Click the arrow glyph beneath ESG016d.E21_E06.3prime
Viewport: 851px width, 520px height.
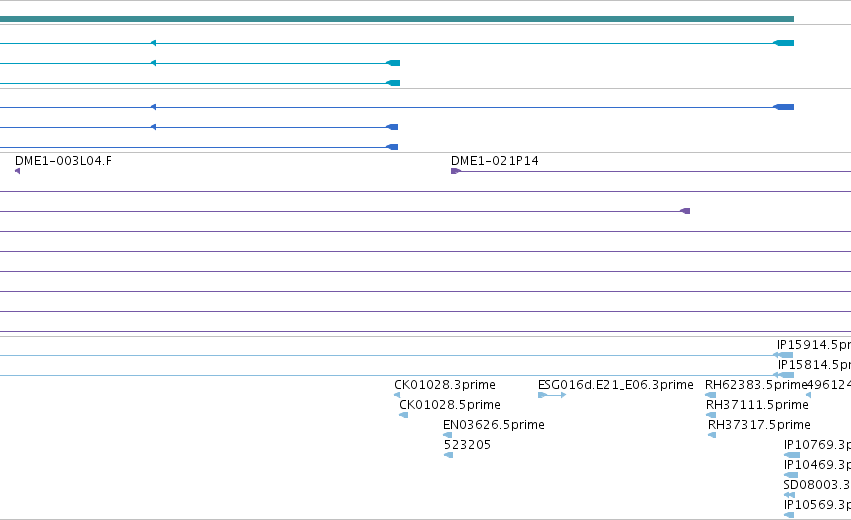coord(552,395)
